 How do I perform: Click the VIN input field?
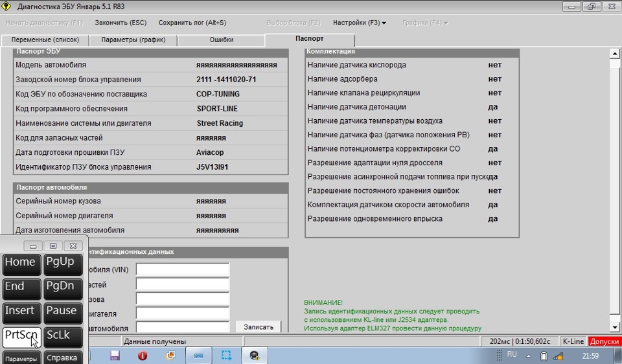pos(183,269)
